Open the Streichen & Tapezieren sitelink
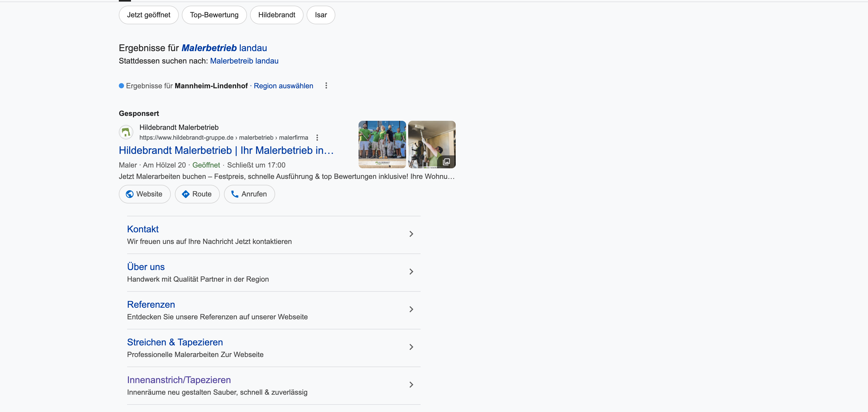The image size is (868, 412). point(175,342)
